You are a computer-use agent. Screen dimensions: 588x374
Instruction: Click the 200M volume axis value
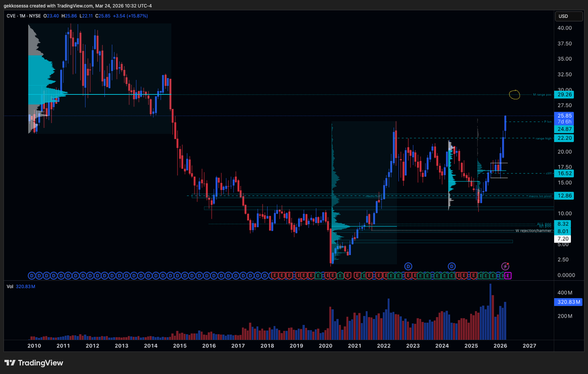tap(566, 316)
